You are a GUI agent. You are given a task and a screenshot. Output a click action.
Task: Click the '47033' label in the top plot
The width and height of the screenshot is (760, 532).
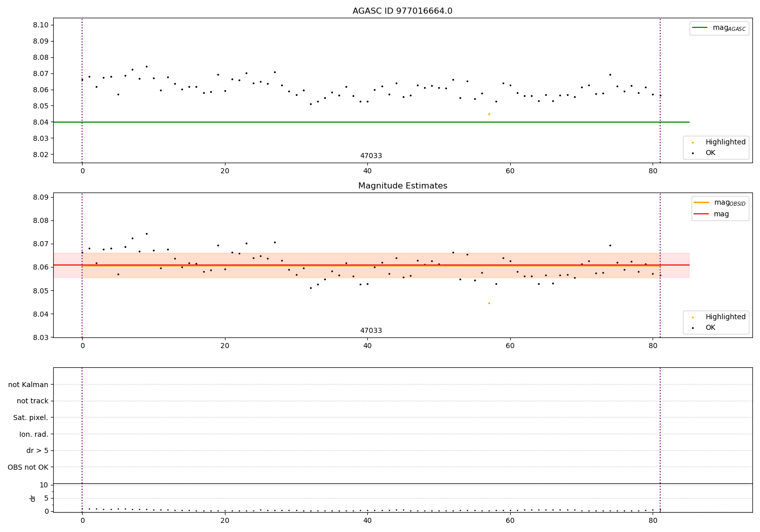tap(371, 156)
